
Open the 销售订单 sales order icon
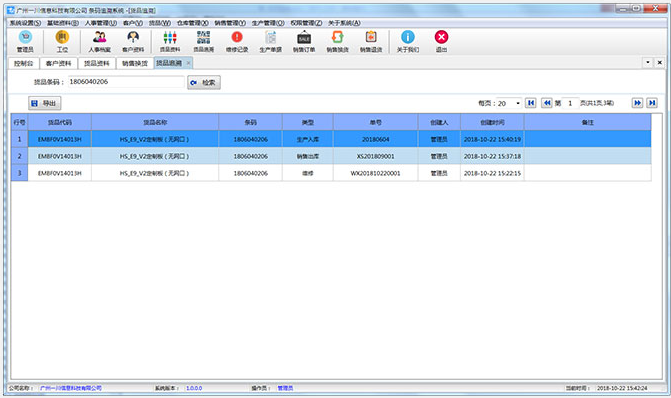[304, 42]
